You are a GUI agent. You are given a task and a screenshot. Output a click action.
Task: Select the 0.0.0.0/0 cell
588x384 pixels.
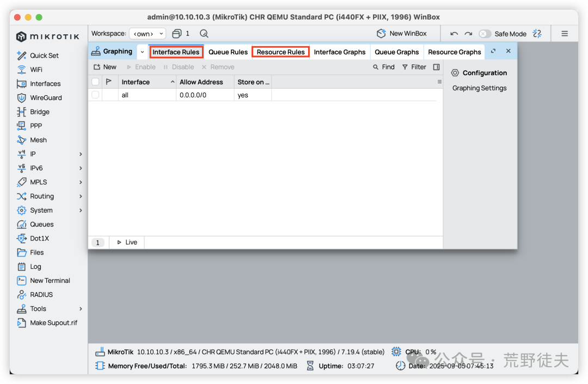click(x=205, y=95)
